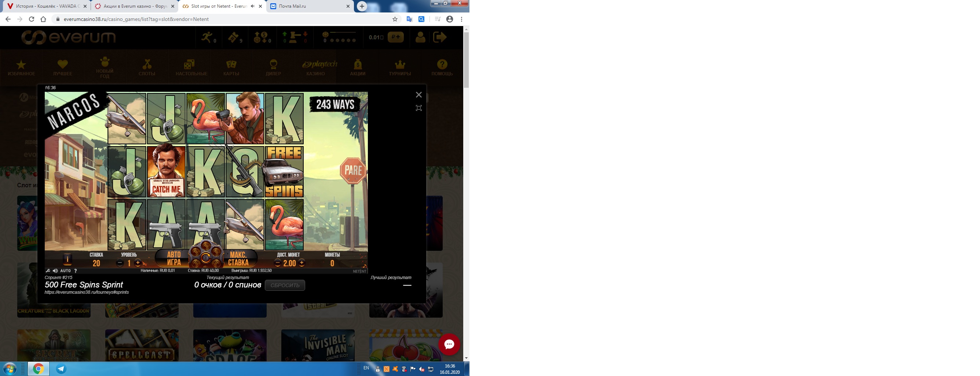Open the blue search extension icon
Viewport: 980px width, 376px height.
click(x=421, y=19)
